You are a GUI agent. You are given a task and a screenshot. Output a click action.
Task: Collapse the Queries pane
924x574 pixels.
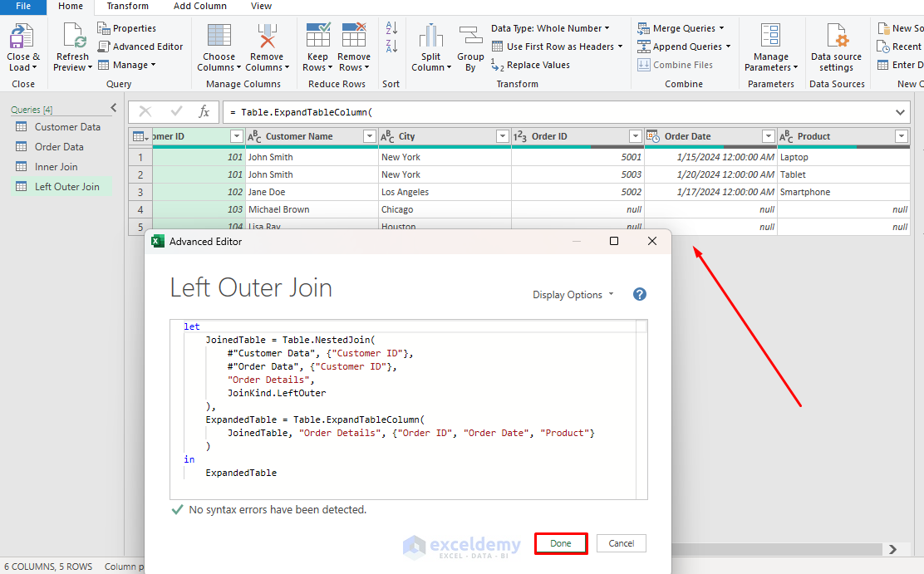114,108
